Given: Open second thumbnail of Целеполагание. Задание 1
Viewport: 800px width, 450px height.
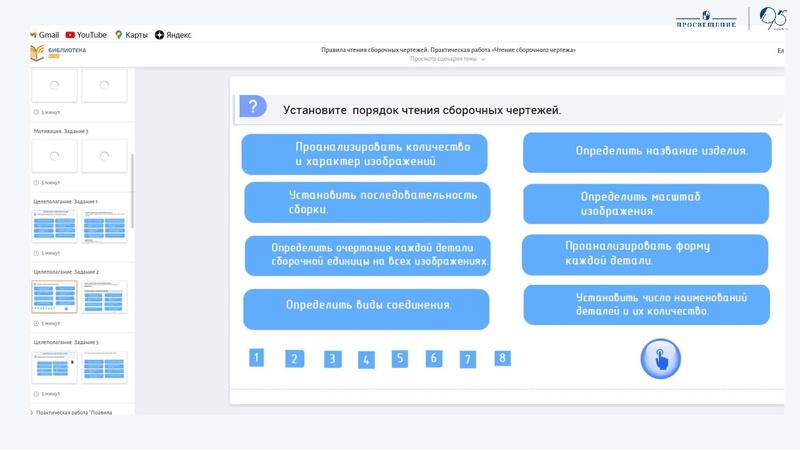Looking at the screenshot, I should (x=104, y=226).
